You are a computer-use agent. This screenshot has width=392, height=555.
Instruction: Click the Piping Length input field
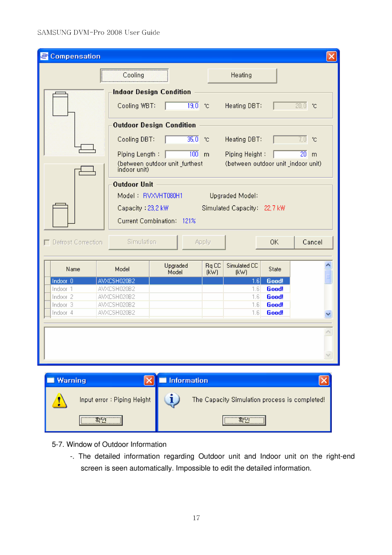(182, 154)
